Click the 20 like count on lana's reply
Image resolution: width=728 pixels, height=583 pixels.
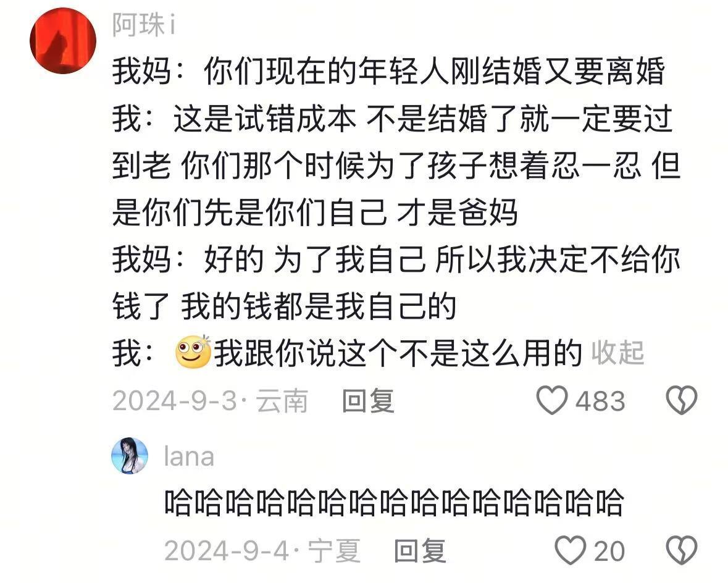pos(609,552)
